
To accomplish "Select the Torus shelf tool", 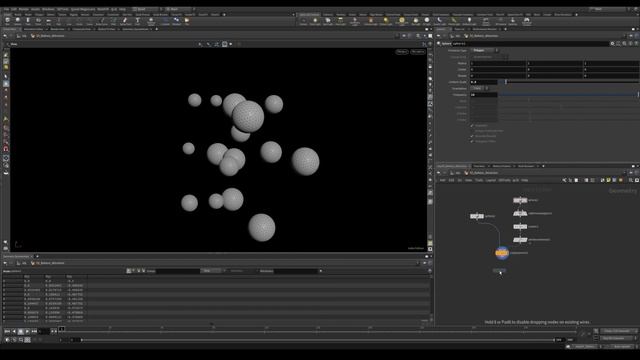I will [38, 21].
